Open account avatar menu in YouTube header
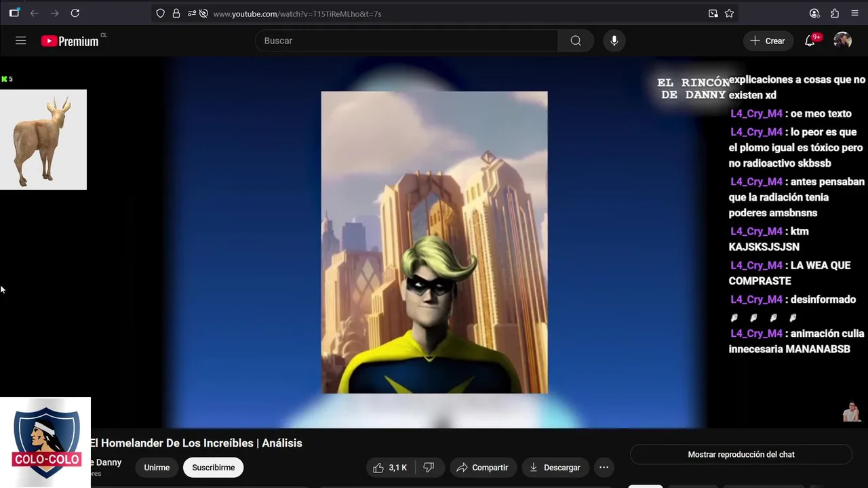 pyautogui.click(x=842, y=41)
